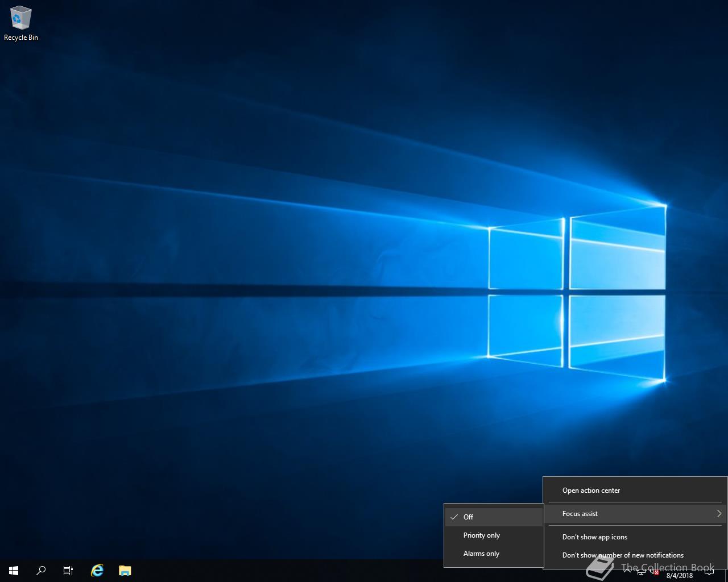This screenshot has height=582, width=728.
Task: Choose Open action center
Action: (x=635, y=490)
